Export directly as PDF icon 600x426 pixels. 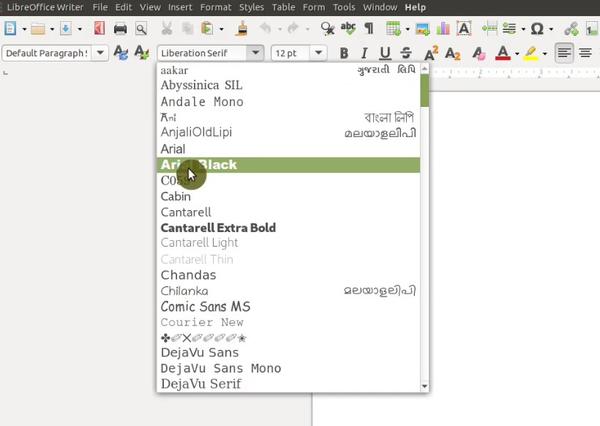click(99, 29)
